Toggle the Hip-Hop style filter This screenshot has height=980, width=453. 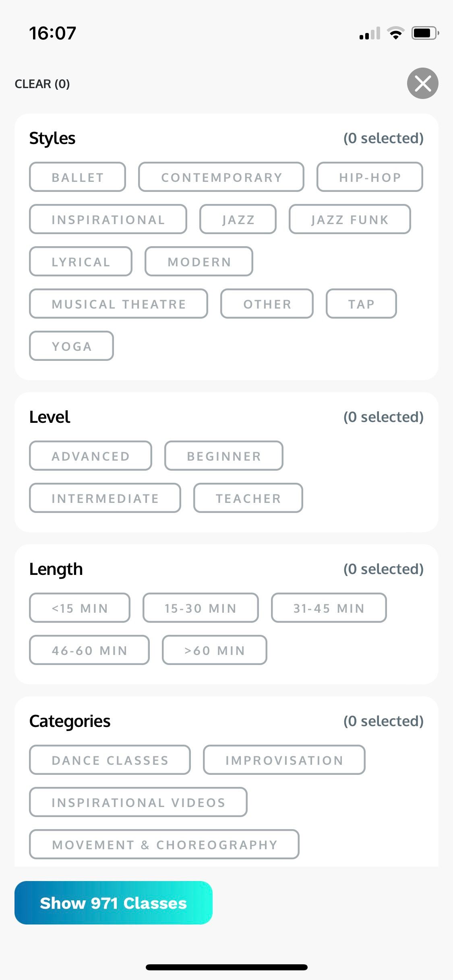click(370, 177)
